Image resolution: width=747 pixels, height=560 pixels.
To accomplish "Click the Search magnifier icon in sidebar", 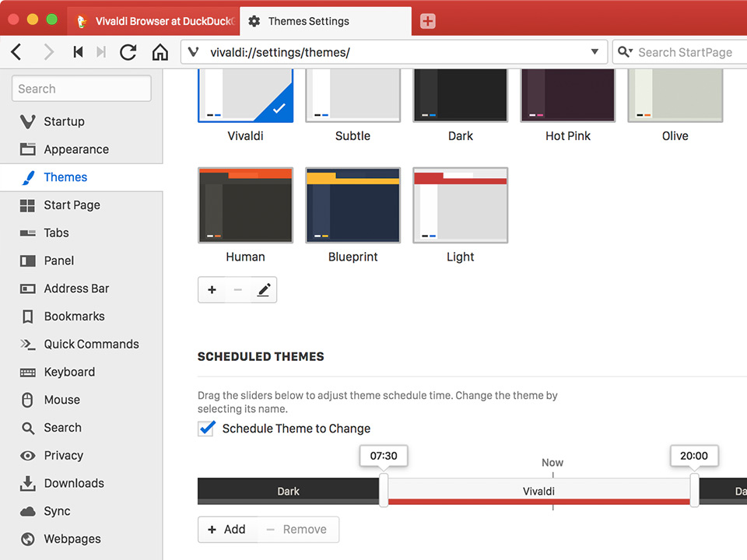I will [28, 428].
